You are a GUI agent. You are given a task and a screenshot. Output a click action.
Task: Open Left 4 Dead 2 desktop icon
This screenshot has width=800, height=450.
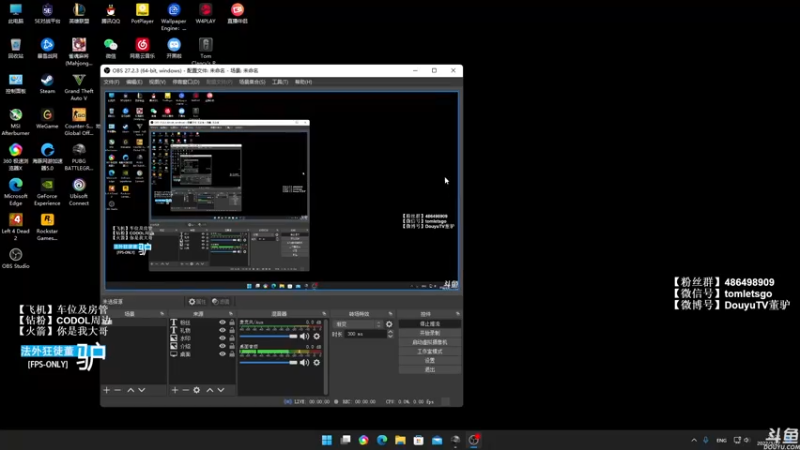click(x=15, y=227)
